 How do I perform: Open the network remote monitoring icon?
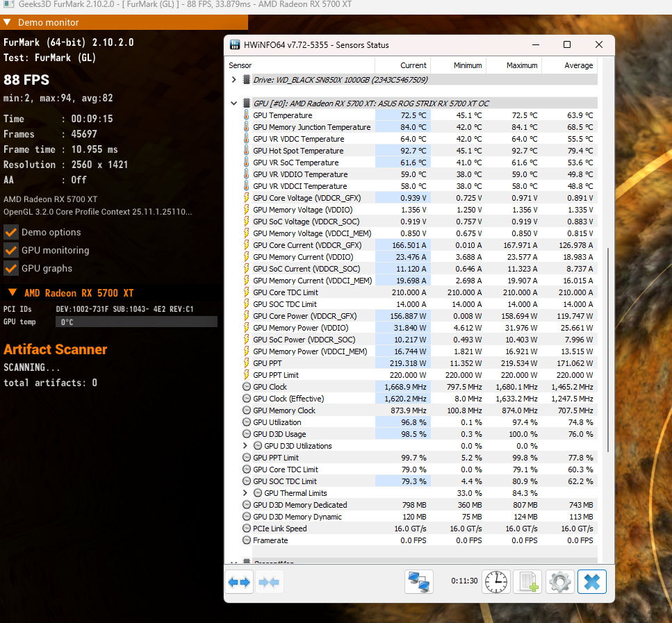coord(419,582)
